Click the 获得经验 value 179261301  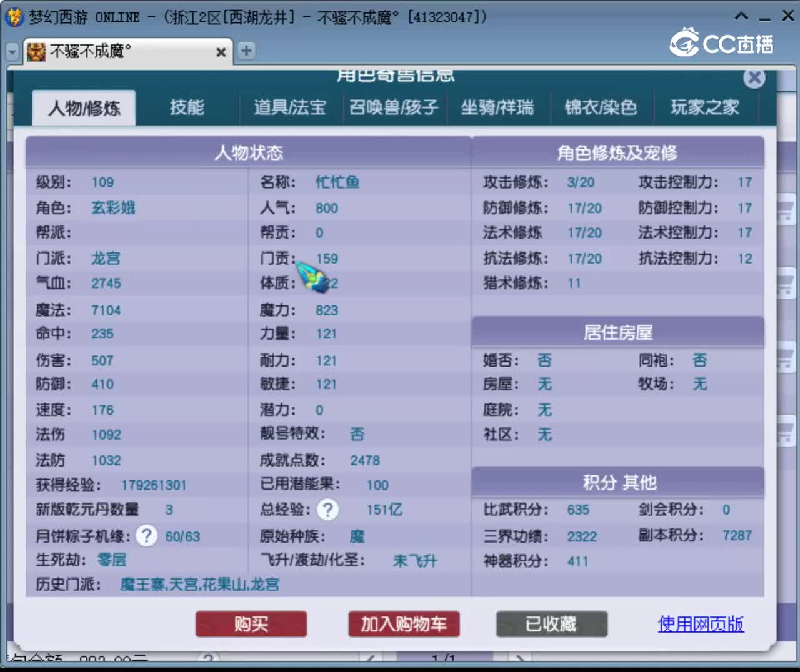154,485
